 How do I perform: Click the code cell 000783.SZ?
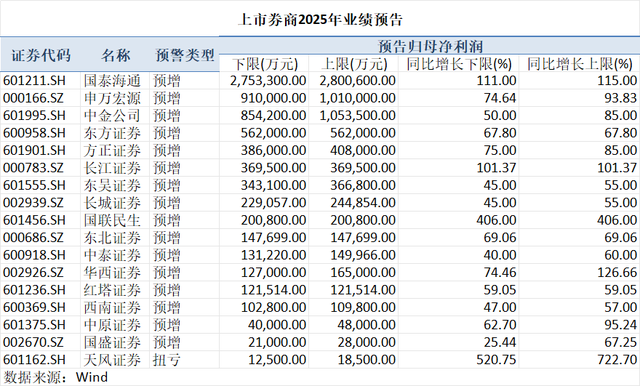(33, 168)
